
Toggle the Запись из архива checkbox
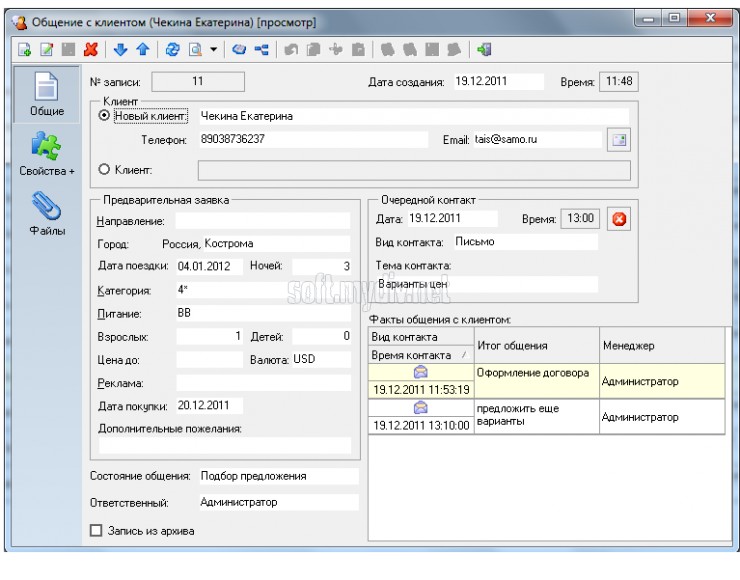click(96, 530)
